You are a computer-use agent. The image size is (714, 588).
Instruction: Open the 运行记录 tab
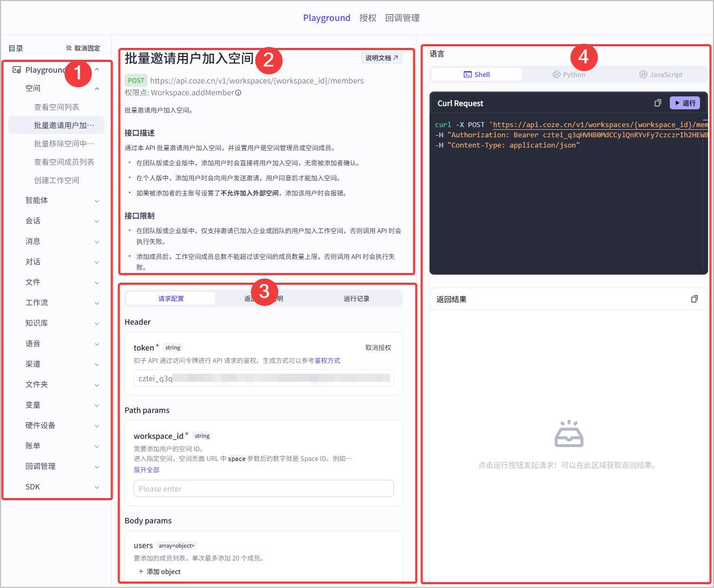(356, 298)
